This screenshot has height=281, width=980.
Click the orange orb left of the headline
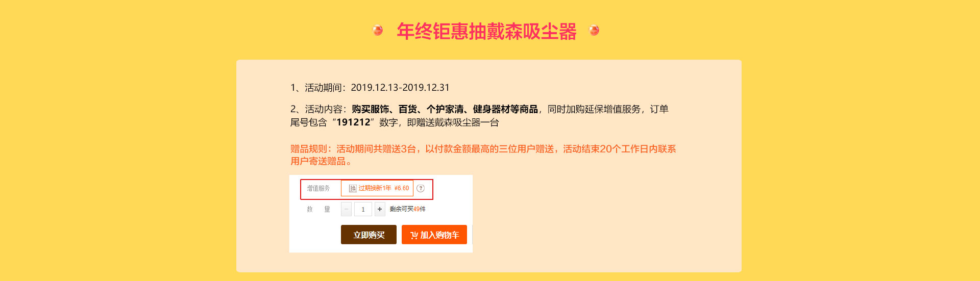point(378,30)
